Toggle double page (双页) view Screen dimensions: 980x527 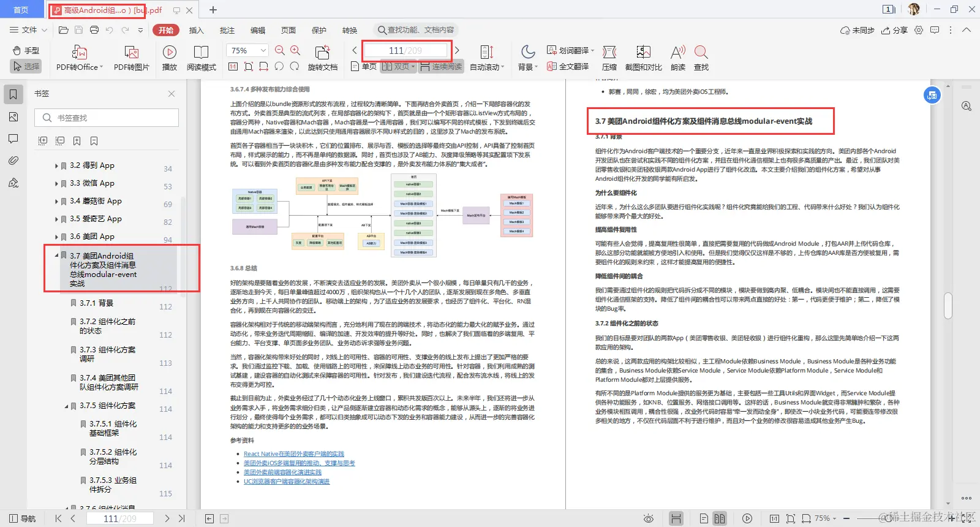pyautogui.click(x=399, y=66)
